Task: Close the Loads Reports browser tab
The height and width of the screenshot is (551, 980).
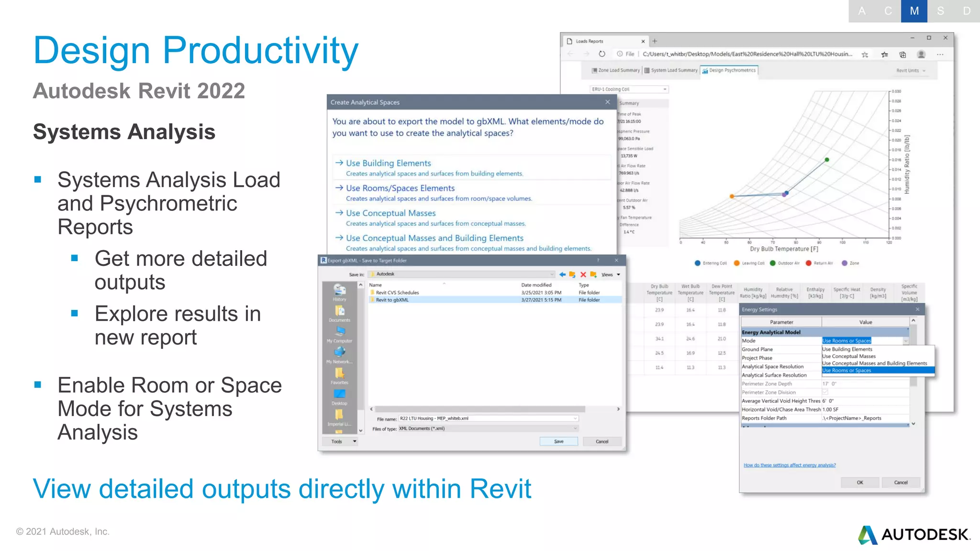Action: pos(643,41)
